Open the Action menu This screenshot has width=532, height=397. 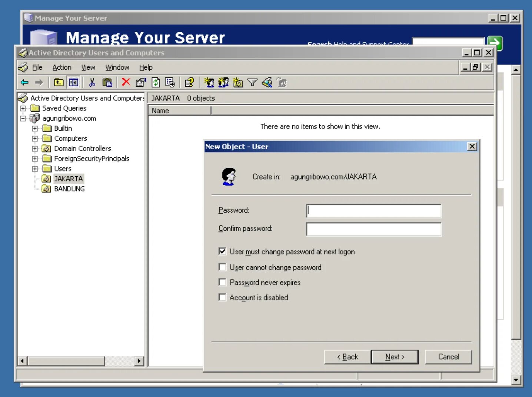click(x=62, y=67)
